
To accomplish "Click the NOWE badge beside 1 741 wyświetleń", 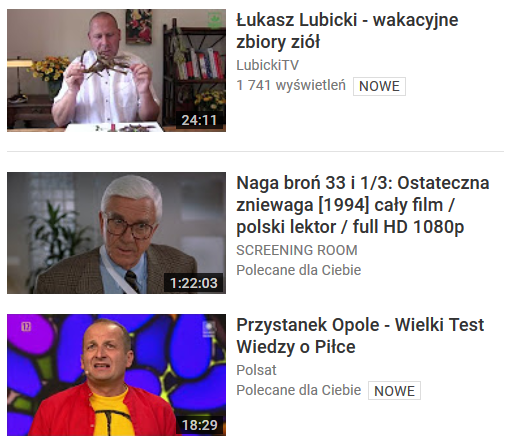I will (x=379, y=86).
